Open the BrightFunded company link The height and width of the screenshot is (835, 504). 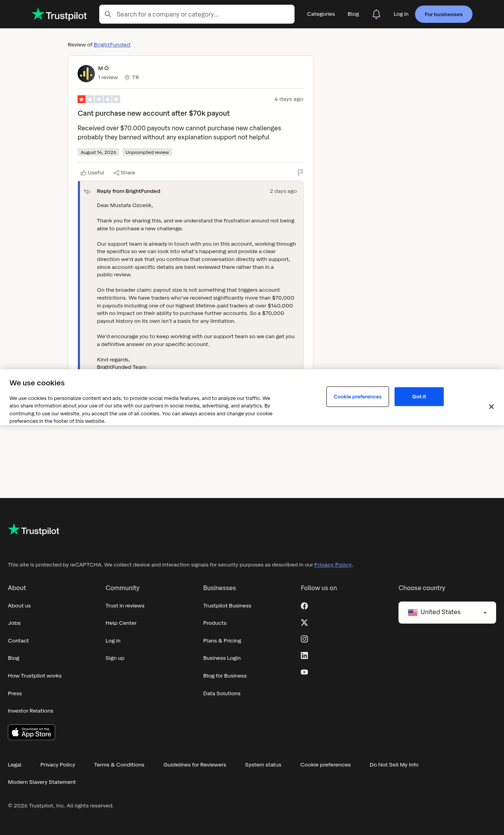point(112,45)
